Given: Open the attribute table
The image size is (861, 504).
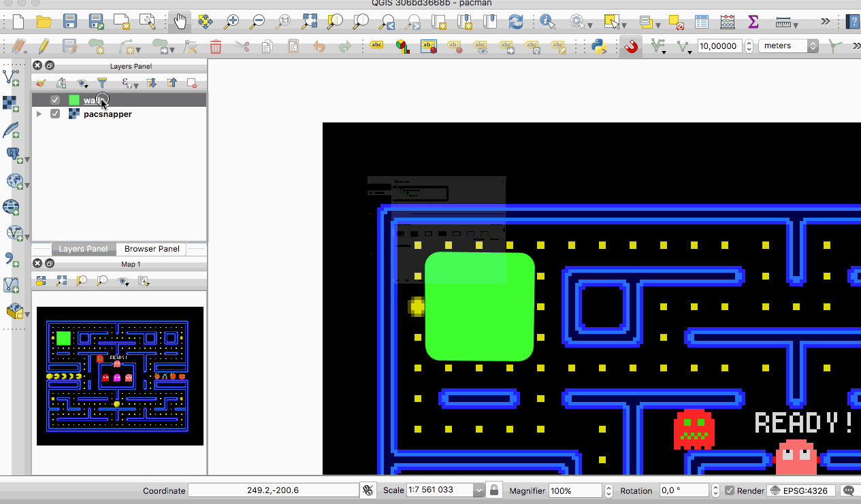Looking at the screenshot, I should tap(701, 22).
